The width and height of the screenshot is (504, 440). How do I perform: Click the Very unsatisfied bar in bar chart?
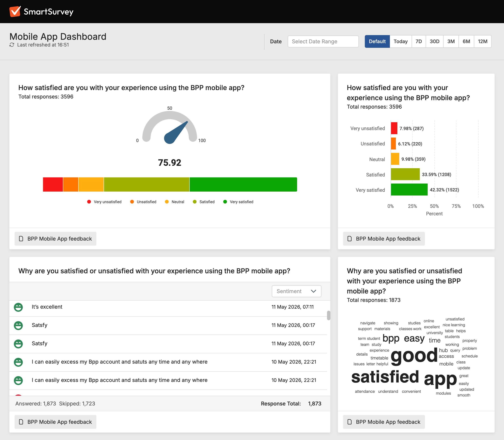tap(394, 128)
